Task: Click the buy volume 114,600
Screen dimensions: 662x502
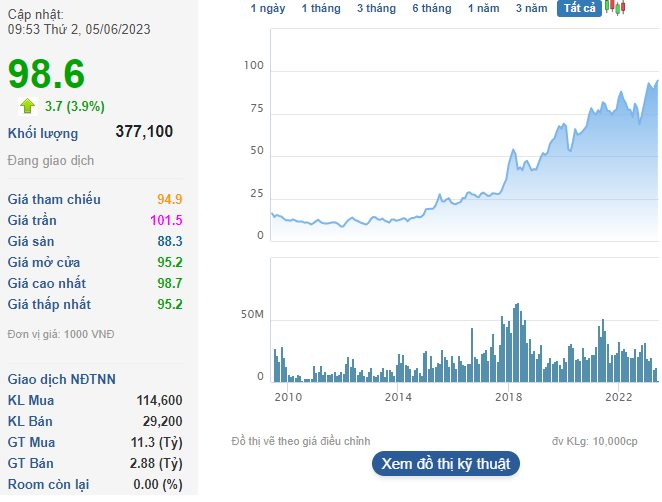Action: 159,400
